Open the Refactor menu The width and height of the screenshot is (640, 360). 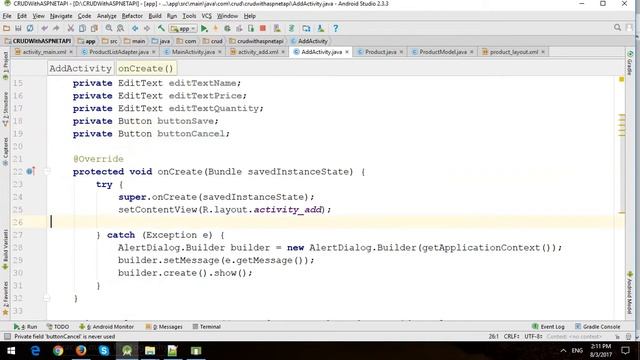tap(132, 16)
